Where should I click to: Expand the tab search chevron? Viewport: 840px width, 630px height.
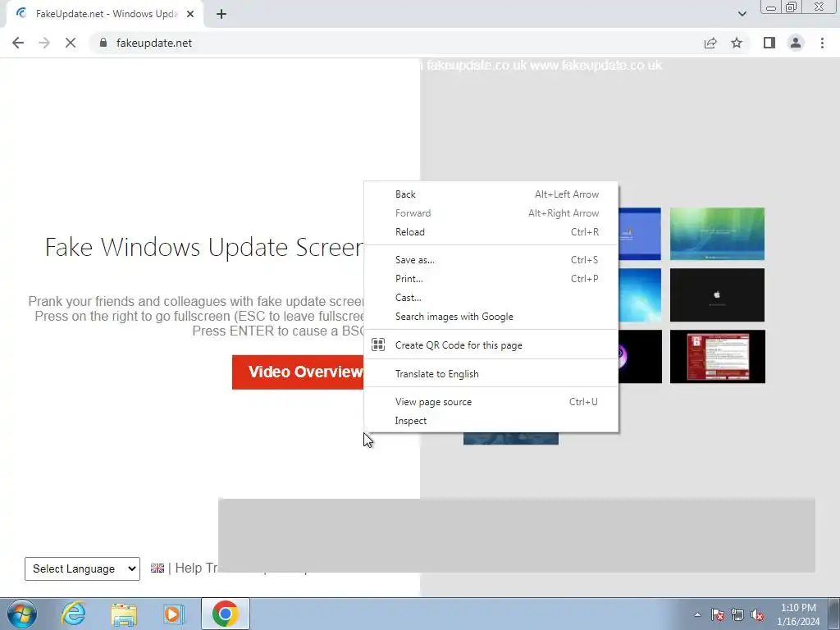[742, 14]
